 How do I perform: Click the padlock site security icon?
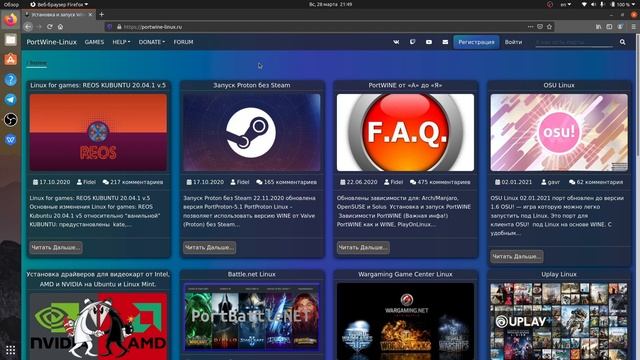tap(119, 27)
